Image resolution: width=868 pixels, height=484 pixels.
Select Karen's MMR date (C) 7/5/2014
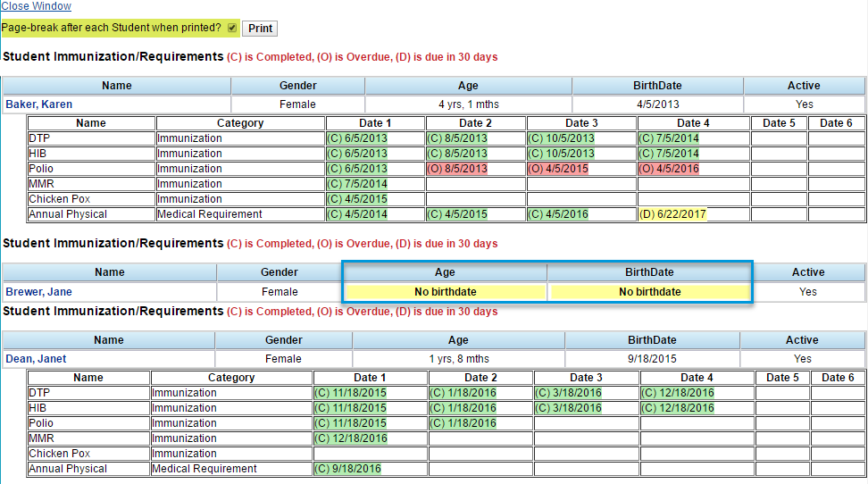pos(357,183)
